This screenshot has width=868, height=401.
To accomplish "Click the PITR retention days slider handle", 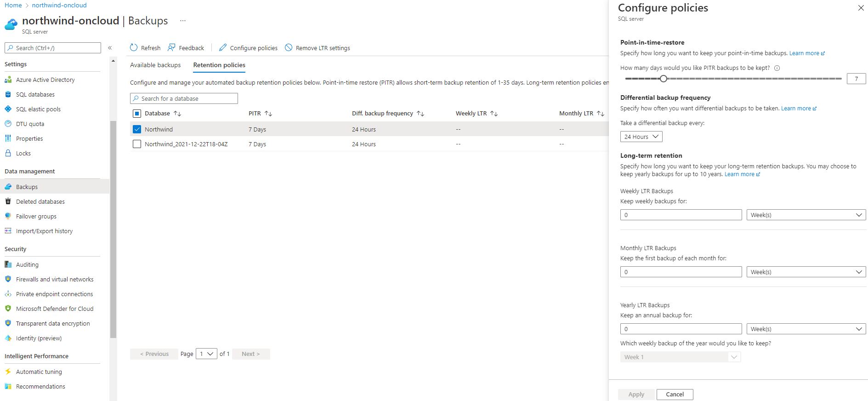I will (x=663, y=79).
